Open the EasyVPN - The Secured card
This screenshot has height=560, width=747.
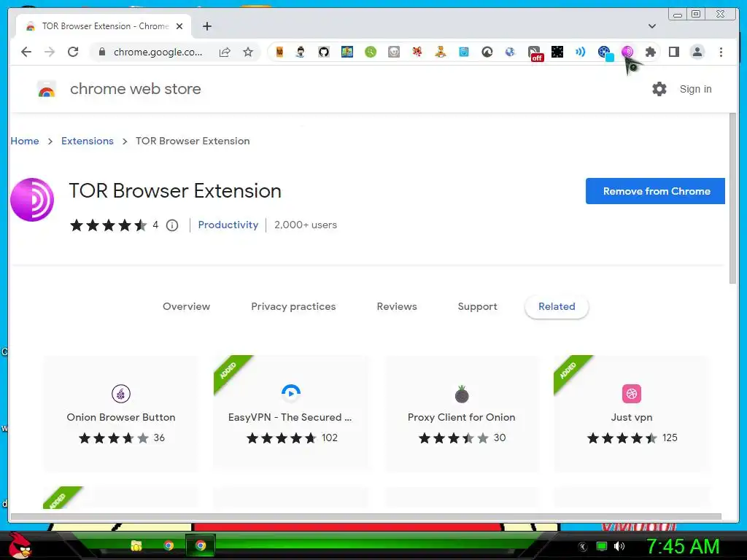coord(290,413)
